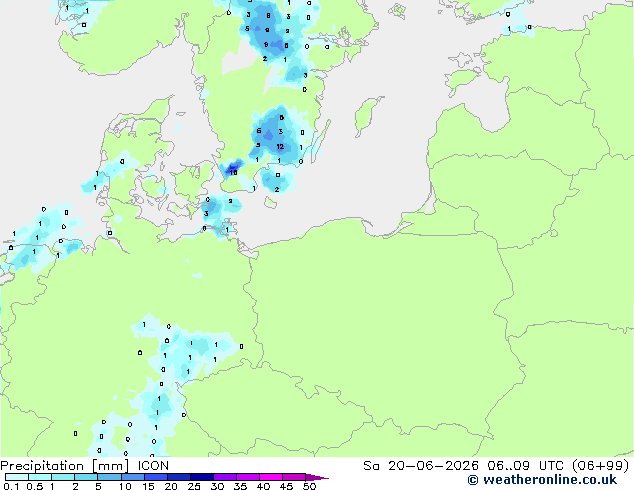Click the 'Precipitation [mm]' title text
The height and width of the screenshot is (490, 634).
coord(65,466)
